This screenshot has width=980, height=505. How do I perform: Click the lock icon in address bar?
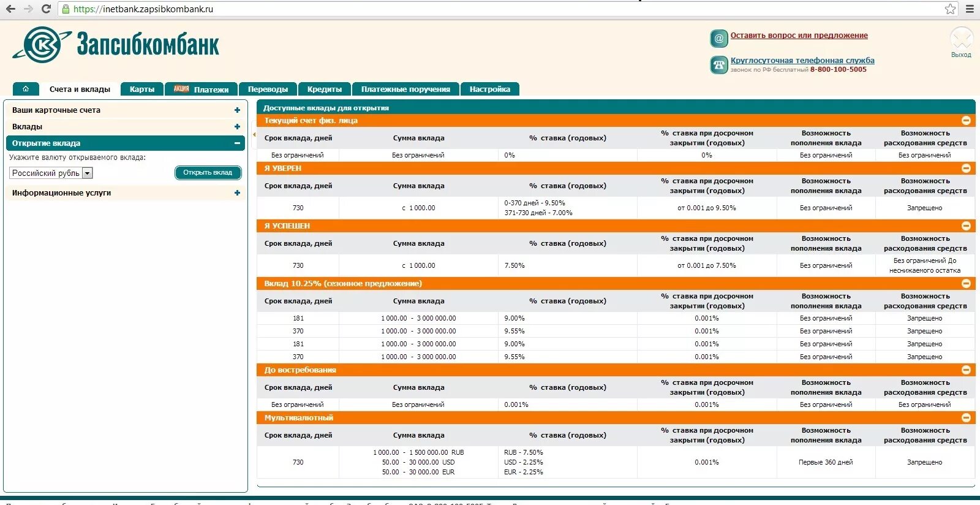[66, 9]
